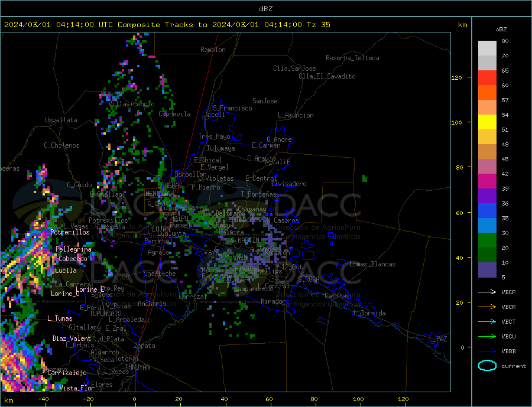This screenshot has height=407, width=532.
Task: Pick the slate 5-10 dBZ swatch
Action: (x=487, y=270)
